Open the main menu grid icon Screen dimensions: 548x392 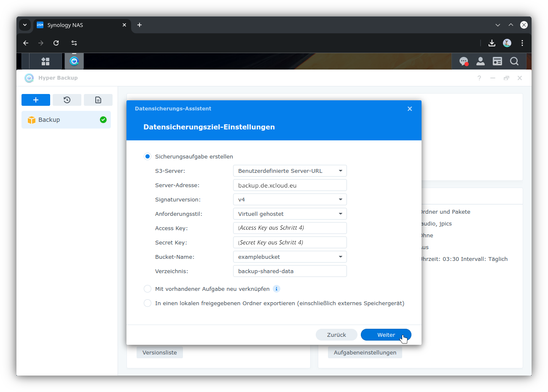[45, 61]
